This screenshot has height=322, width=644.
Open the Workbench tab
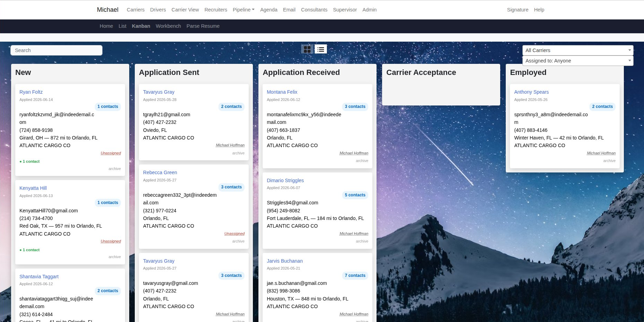click(168, 26)
